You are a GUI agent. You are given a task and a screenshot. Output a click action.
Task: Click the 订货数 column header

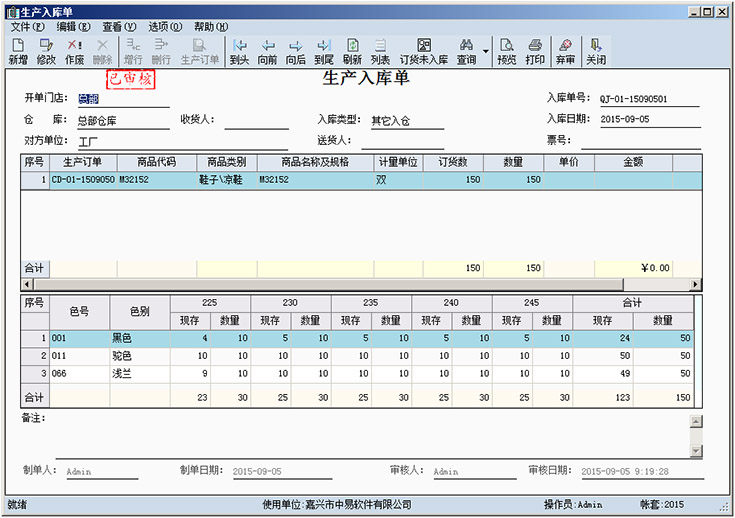(453, 162)
